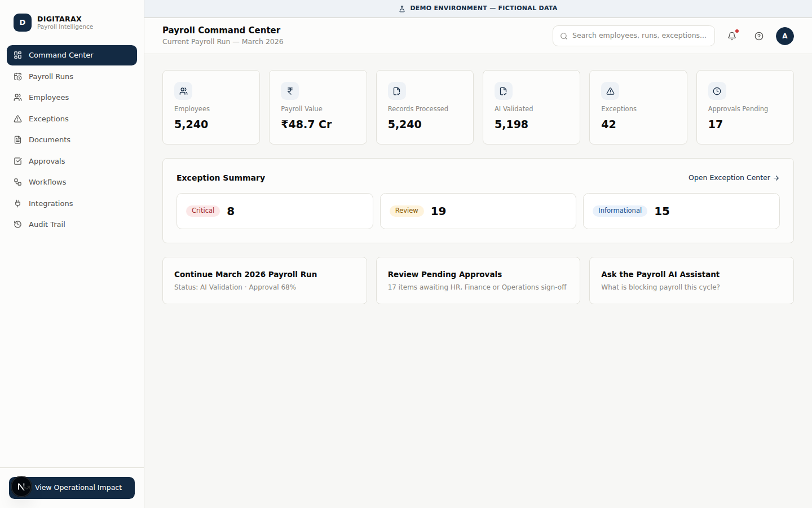
Task: Click the Digitarax logo badge
Action: pyautogui.click(x=23, y=23)
